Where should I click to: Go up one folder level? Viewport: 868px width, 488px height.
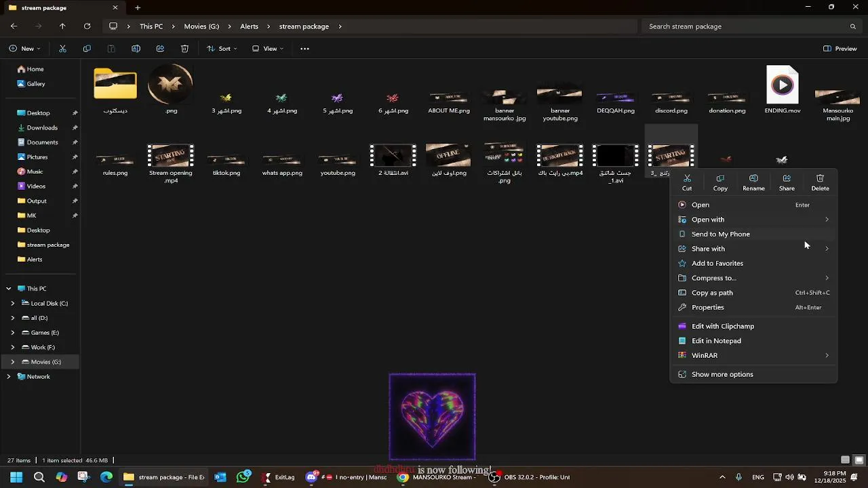click(x=62, y=26)
